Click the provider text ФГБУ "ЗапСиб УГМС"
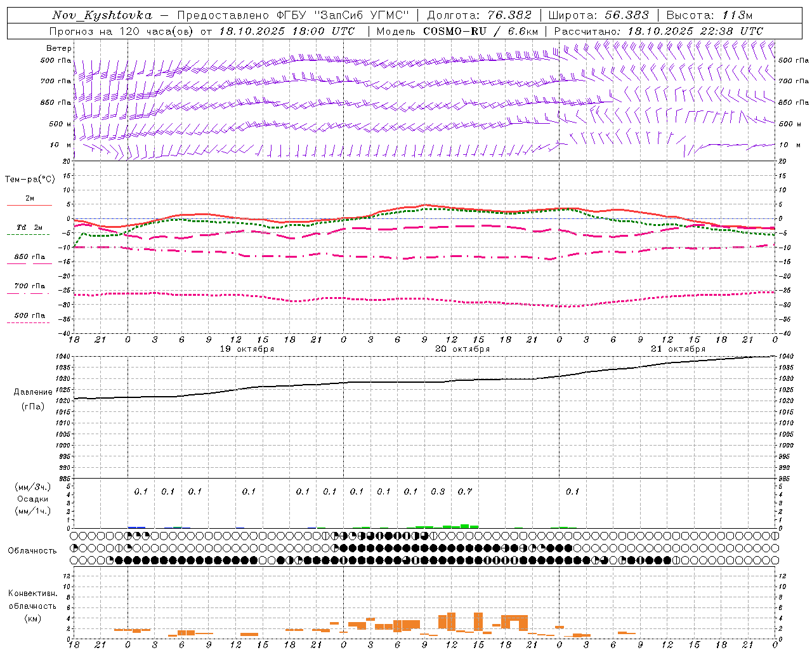Screen dimensions: 812x650 click(x=343, y=15)
